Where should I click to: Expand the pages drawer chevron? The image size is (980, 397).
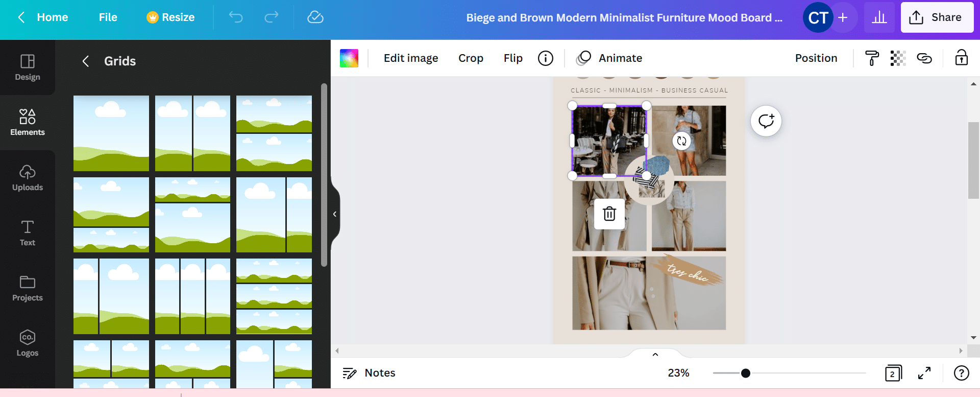(x=655, y=355)
